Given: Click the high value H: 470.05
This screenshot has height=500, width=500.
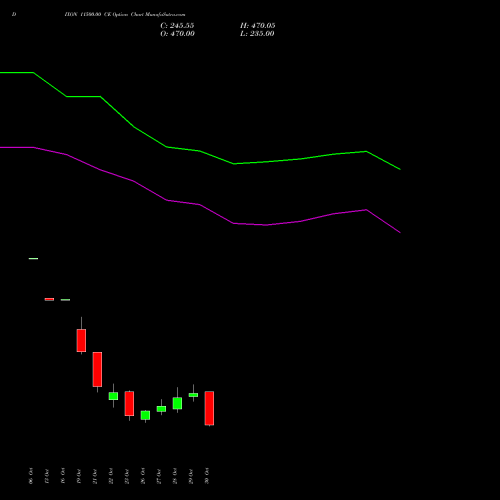Looking at the screenshot, I should click(x=258, y=26).
